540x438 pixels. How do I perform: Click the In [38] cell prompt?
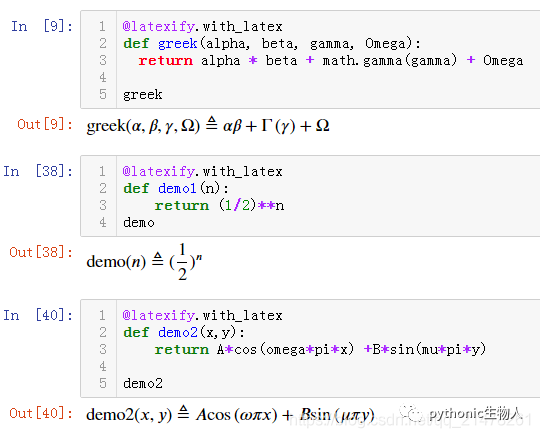tap(38, 171)
